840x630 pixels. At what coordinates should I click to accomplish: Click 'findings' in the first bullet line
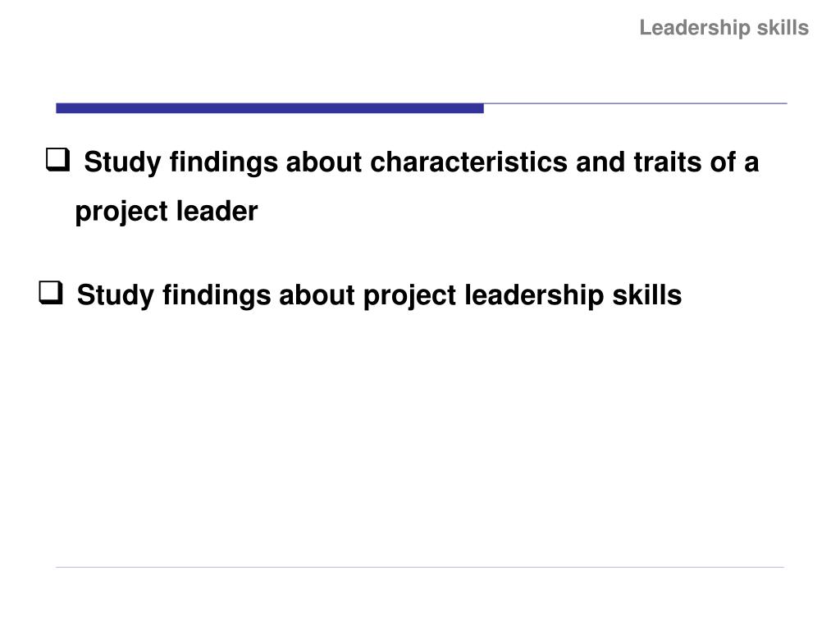click(224, 163)
